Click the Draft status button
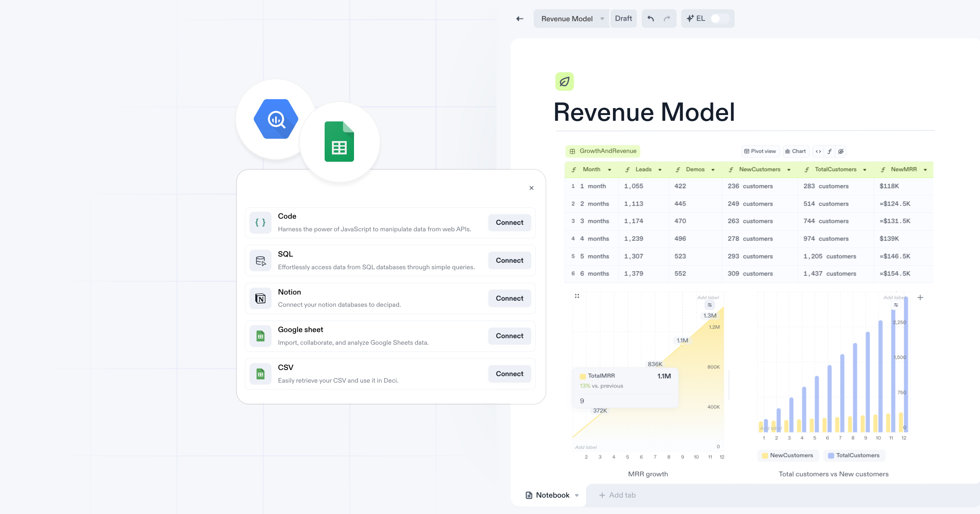 point(624,19)
